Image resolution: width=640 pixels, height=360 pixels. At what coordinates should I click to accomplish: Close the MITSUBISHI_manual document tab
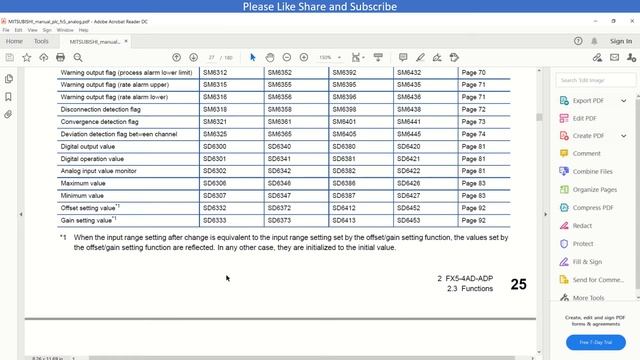[126, 41]
